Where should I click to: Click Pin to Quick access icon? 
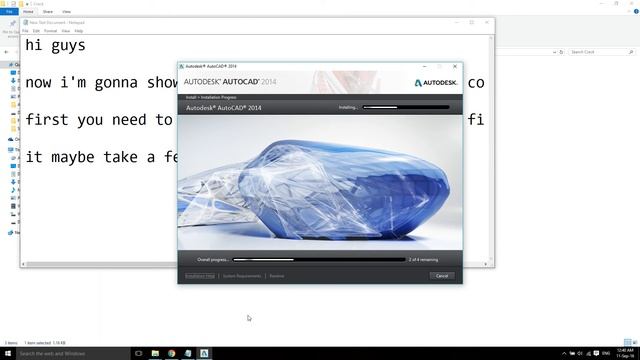coord(12,24)
